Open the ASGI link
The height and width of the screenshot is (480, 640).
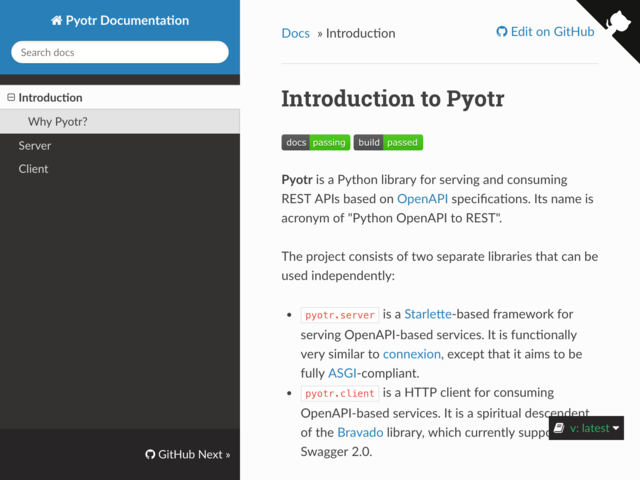342,373
